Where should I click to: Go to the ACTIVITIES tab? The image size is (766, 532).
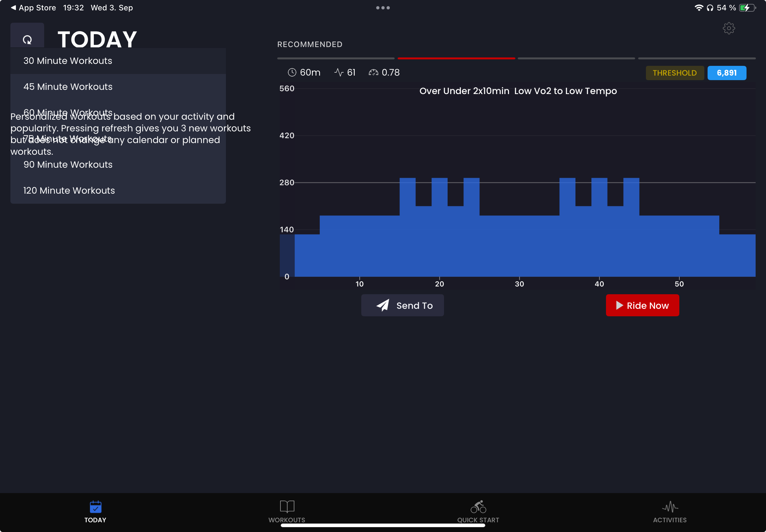point(670,512)
